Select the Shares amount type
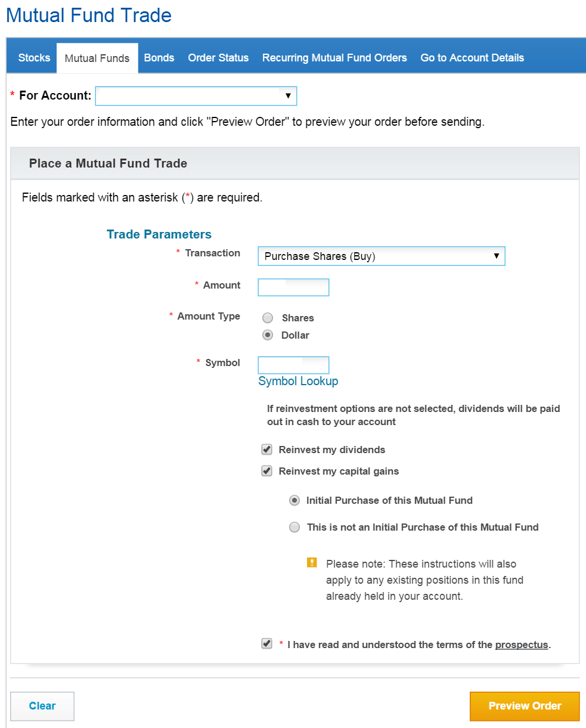The height and width of the screenshot is (728, 586). coord(268,318)
